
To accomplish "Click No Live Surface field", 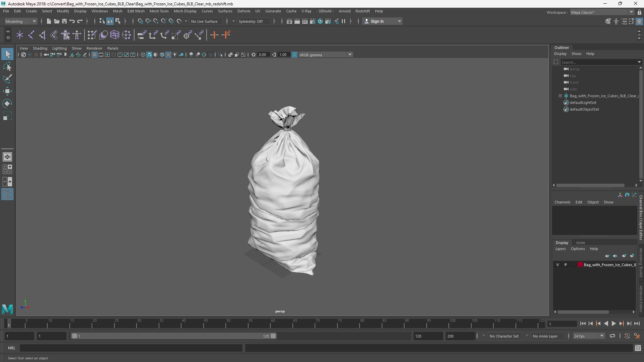I will [x=204, y=21].
